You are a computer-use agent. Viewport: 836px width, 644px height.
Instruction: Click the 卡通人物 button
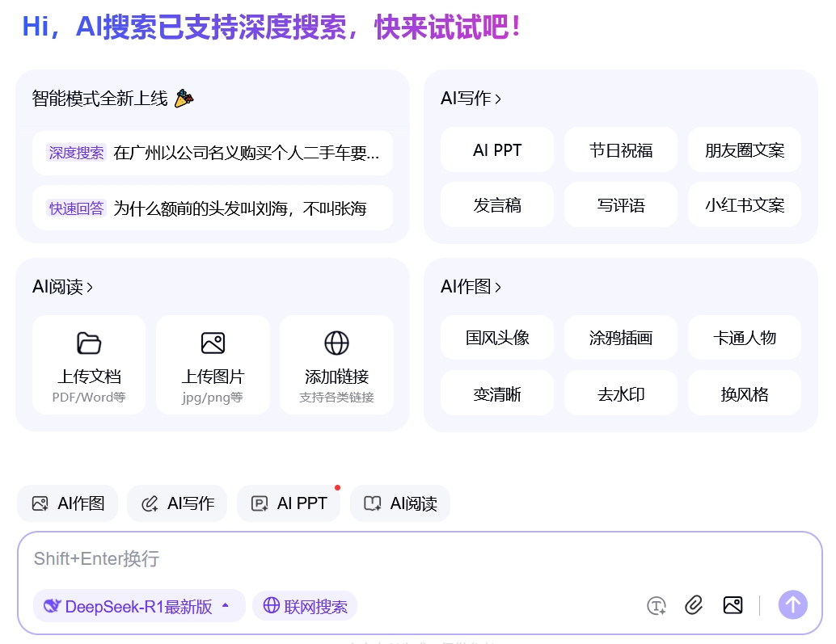pos(745,337)
